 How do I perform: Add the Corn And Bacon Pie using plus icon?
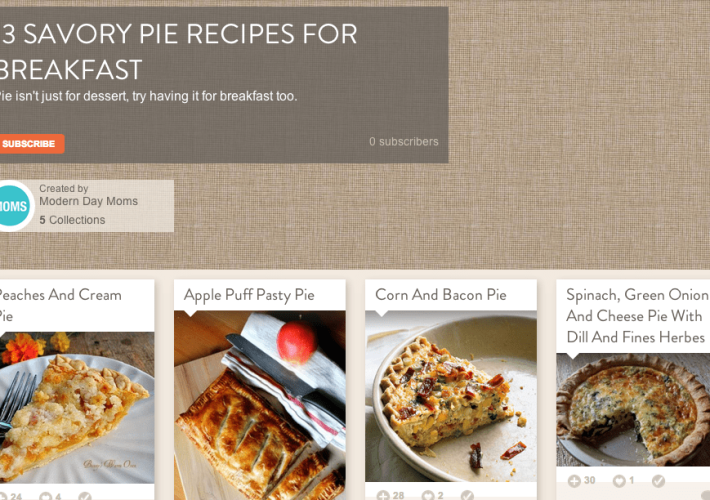click(x=383, y=495)
